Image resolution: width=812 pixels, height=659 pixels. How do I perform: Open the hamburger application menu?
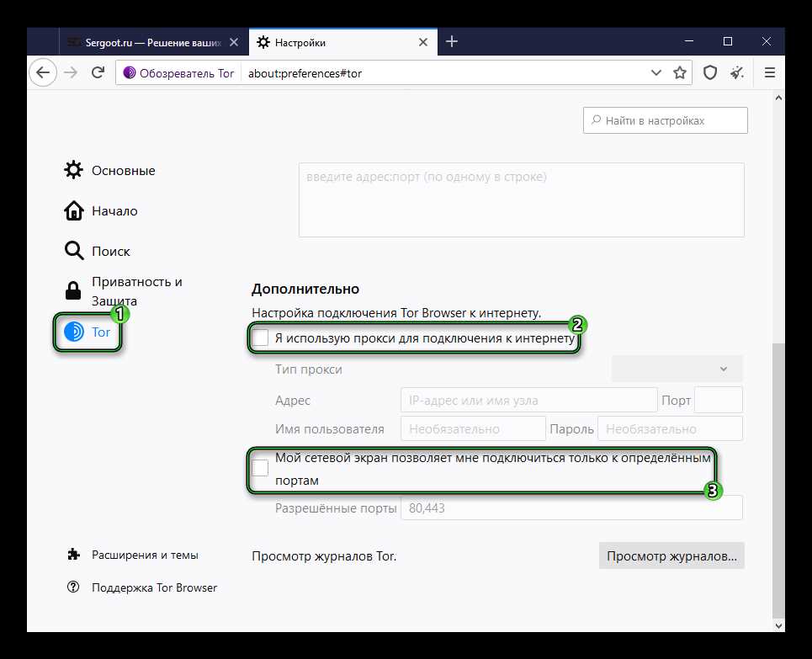point(770,73)
